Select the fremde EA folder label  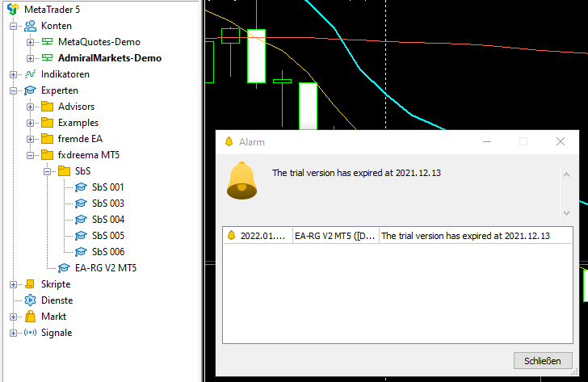tap(80, 139)
